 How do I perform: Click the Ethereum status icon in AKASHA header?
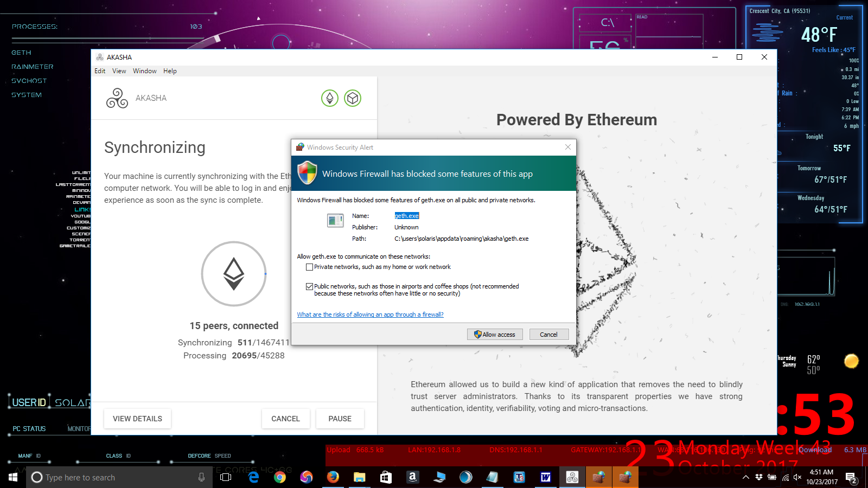(x=330, y=98)
